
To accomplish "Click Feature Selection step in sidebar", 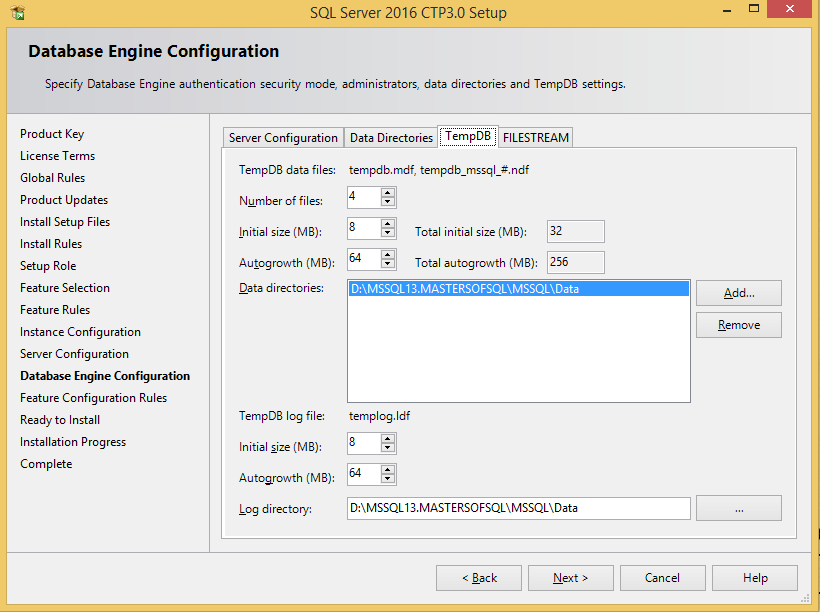I will coord(65,288).
